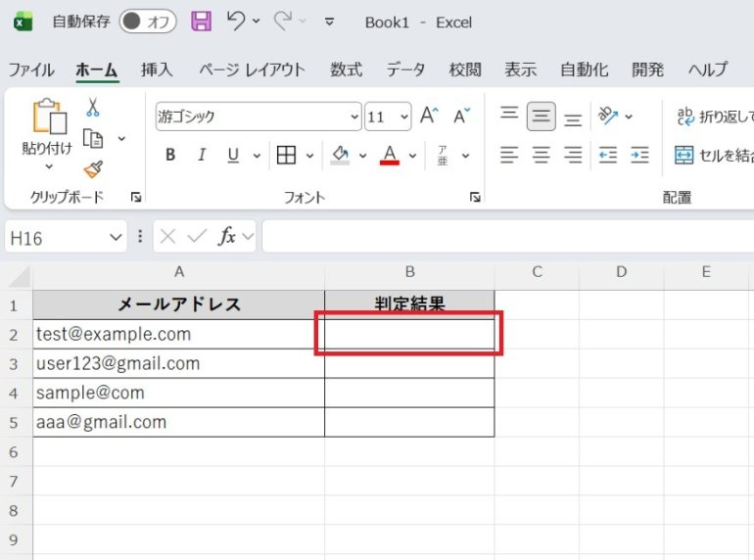Viewport: 754px width, 560px height.
Task: Switch to the 挿入 tab
Action: (157, 70)
